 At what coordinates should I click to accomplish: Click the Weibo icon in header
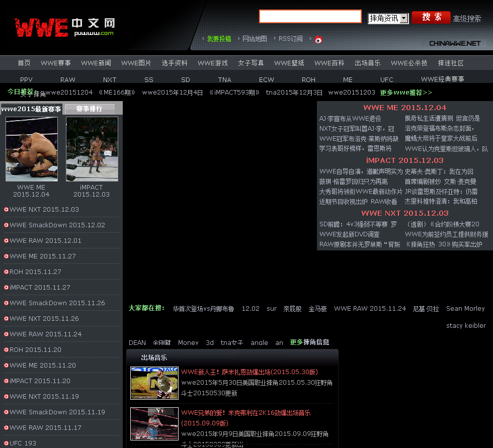tap(318, 39)
